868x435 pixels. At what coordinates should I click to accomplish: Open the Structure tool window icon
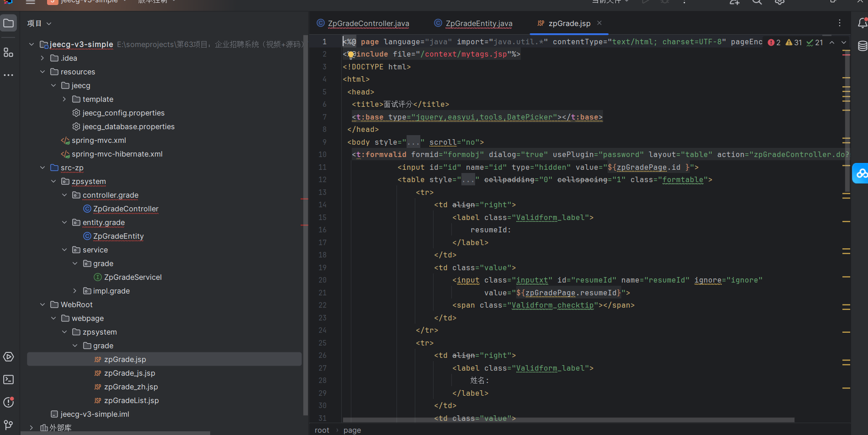click(x=9, y=52)
